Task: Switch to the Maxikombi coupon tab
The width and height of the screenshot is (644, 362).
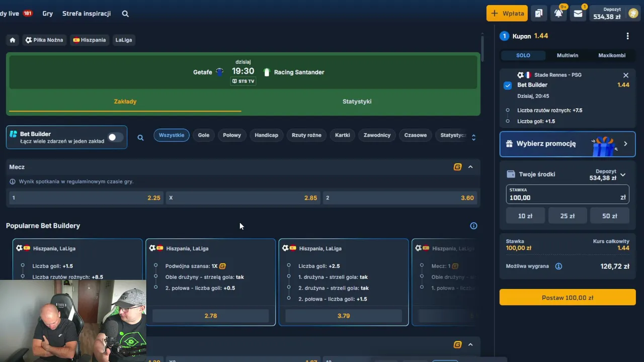Action: [612, 55]
